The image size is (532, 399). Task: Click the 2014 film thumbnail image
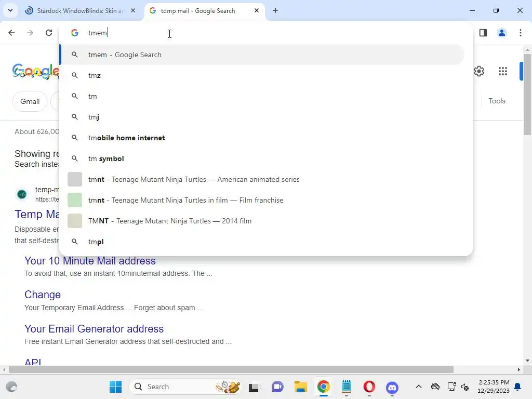[x=75, y=221]
